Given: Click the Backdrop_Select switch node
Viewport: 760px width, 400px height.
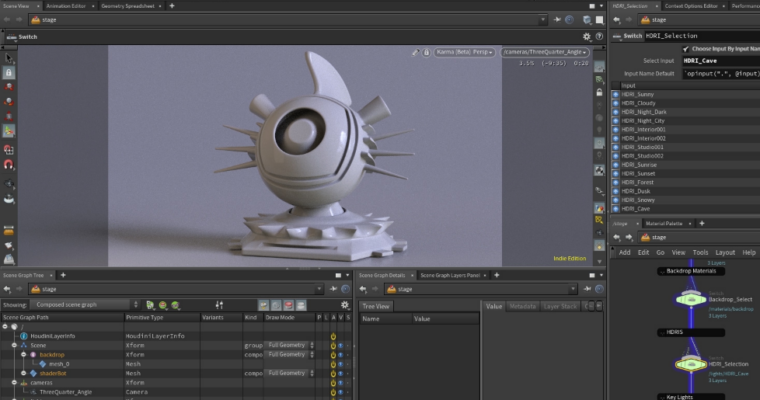Looking at the screenshot, I should [x=689, y=298].
